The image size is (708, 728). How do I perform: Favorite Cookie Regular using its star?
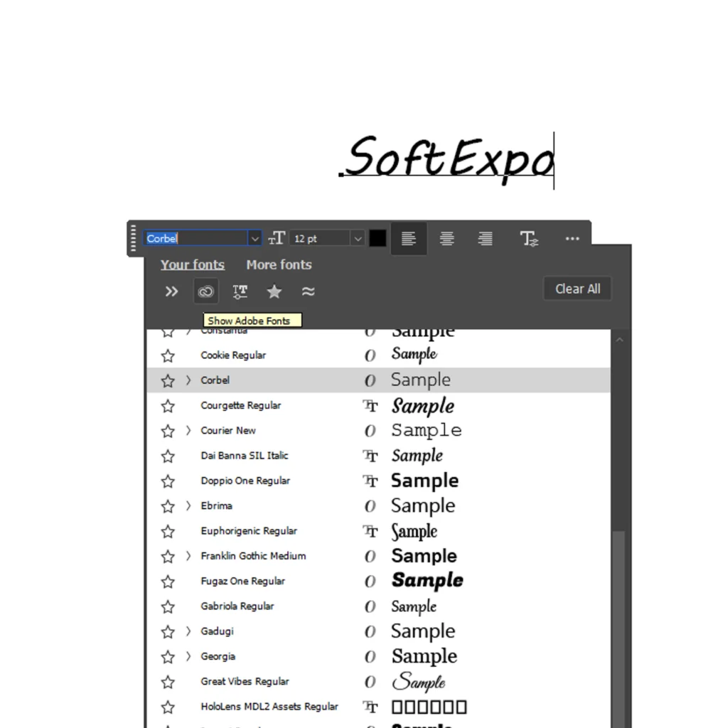tap(168, 355)
